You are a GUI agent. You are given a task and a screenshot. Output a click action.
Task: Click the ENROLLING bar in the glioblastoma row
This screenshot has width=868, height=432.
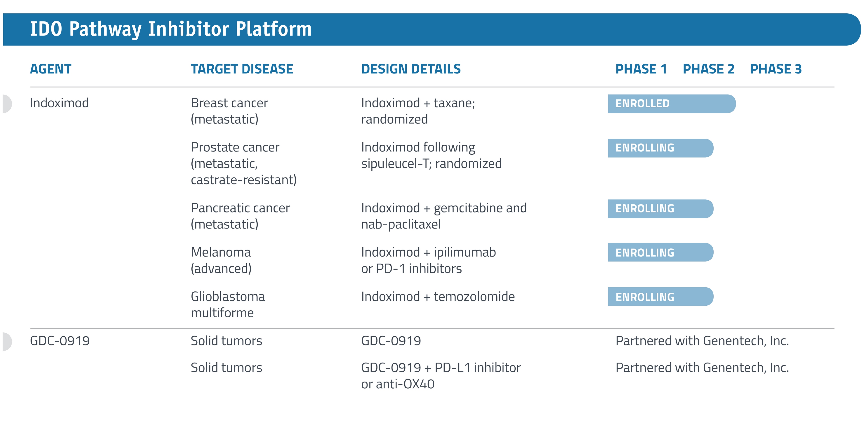[660, 297]
